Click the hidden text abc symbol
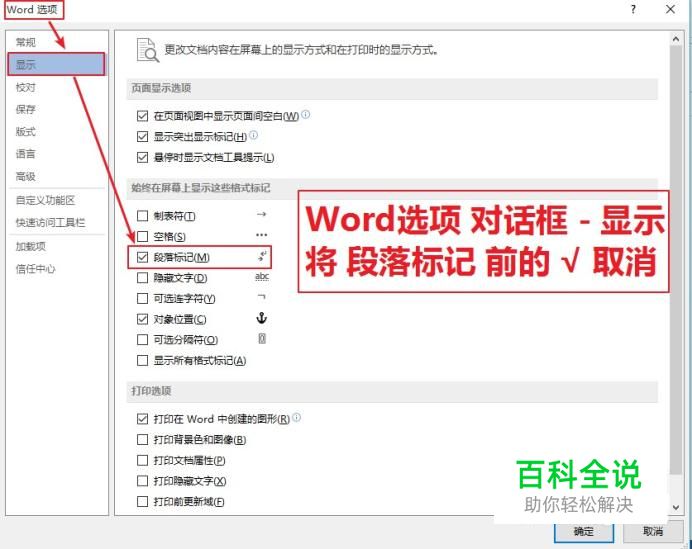This screenshot has height=549, width=692. [x=262, y=277]
